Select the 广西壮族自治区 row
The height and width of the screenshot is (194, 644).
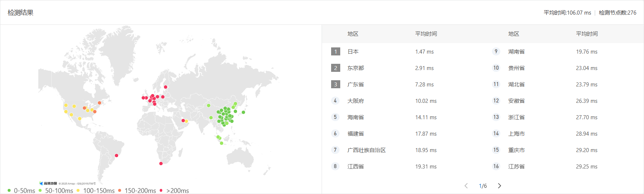coord(402,150)
